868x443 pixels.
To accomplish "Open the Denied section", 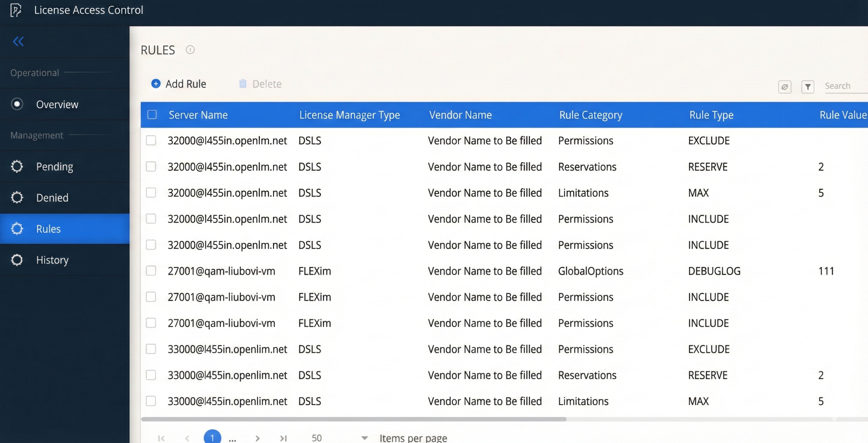I will click(x=64, y=197).
